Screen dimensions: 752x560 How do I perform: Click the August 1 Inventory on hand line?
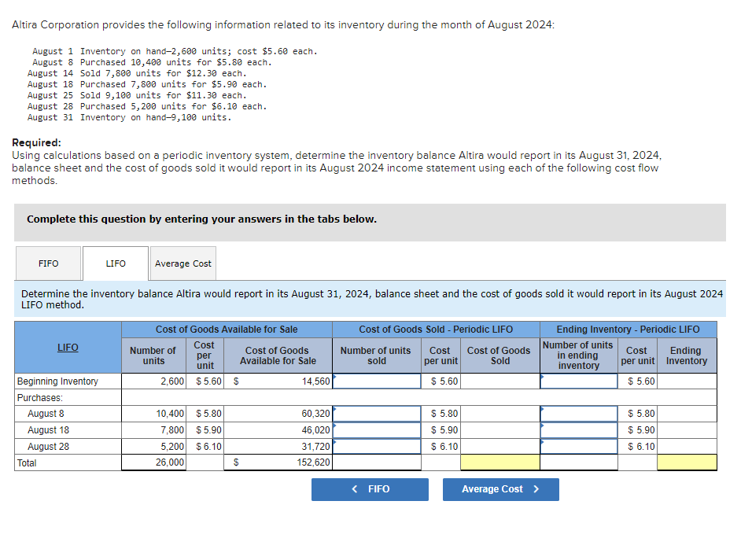pyautogui.click(x=175, y=51)
